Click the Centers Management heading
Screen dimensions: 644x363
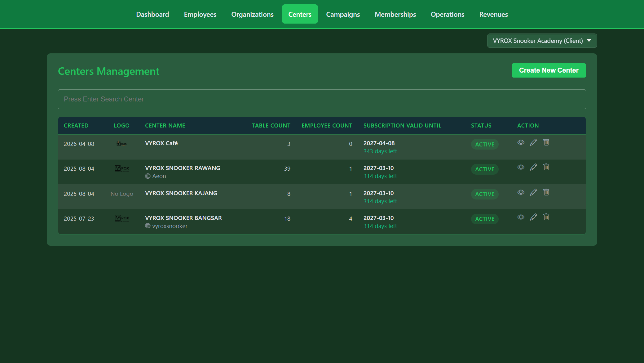coord(108,71)
